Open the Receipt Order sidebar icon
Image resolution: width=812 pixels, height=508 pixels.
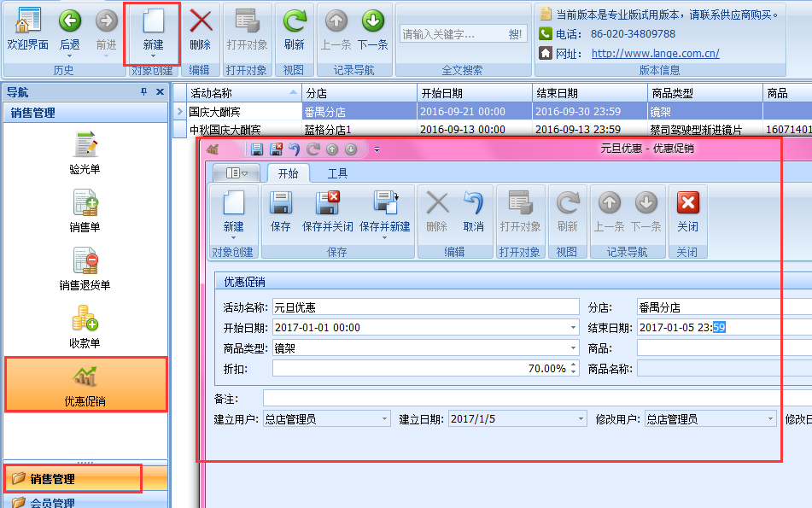(85, 327)
